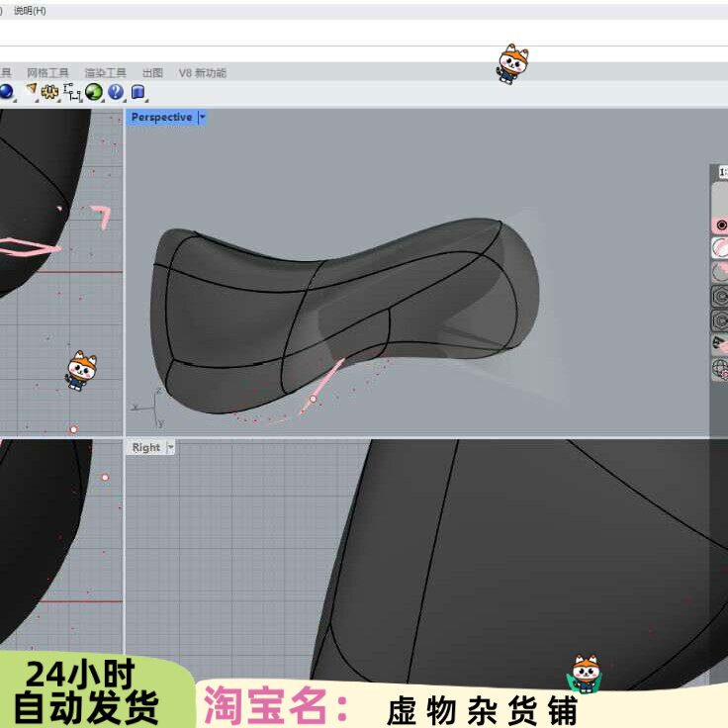The width and height of the screenshot is (728, 728).
Task: Open help via blue question mark icon
Action: 116,91
